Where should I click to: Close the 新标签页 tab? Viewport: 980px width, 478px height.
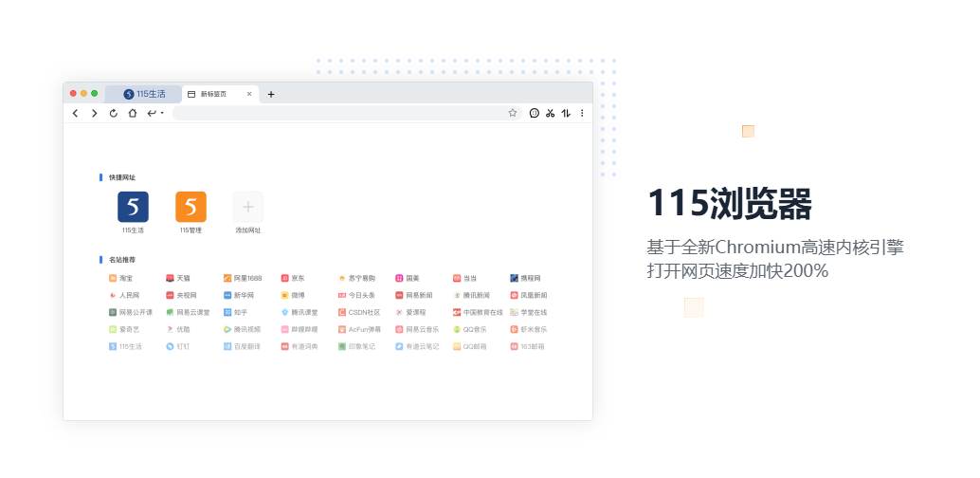pyautogui.click(x=248, y=95)
